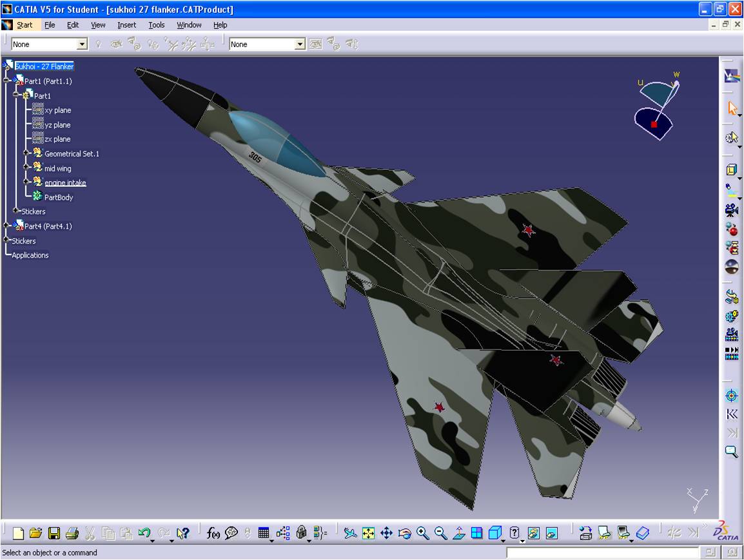Viewport: 744px width, 560px height.
Task: Open a file with the folder icon
Action: click(35, 533)
